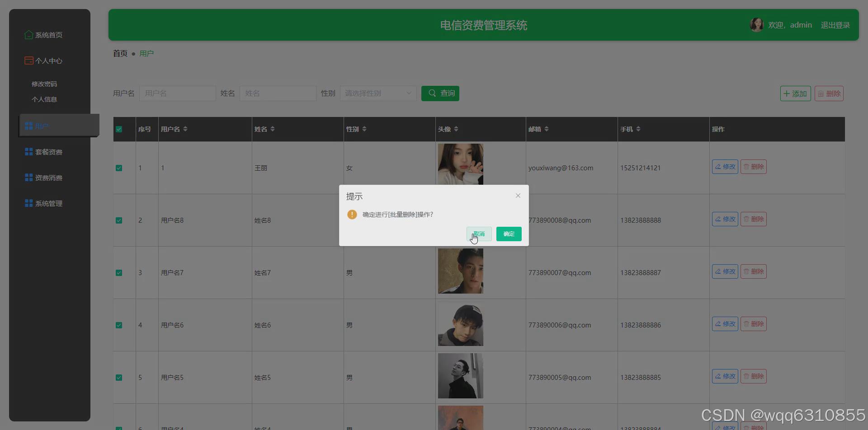
Task: Sort by 手机 column arrows
Action: (638, 129)
